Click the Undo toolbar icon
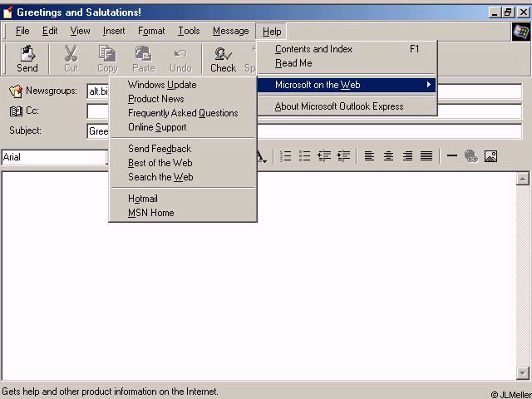Image resolution: width=532 pixels, height=399 pixels. 180,54
